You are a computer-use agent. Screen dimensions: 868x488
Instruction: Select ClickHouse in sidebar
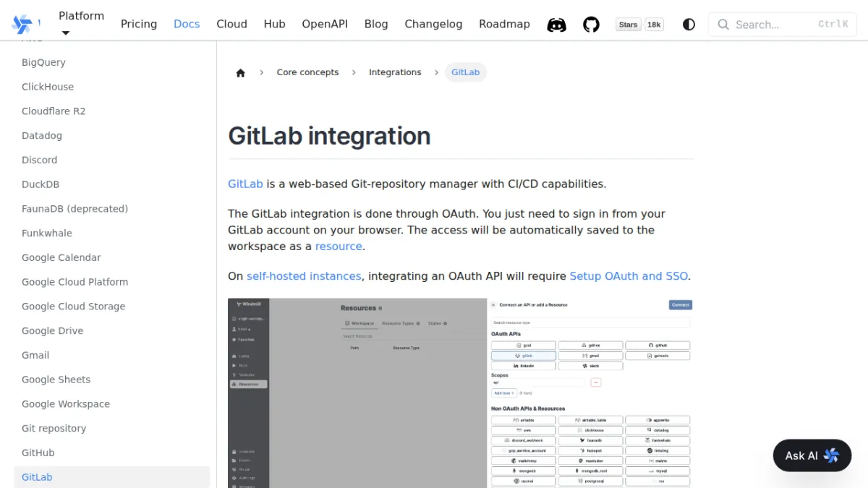[111, 87]
